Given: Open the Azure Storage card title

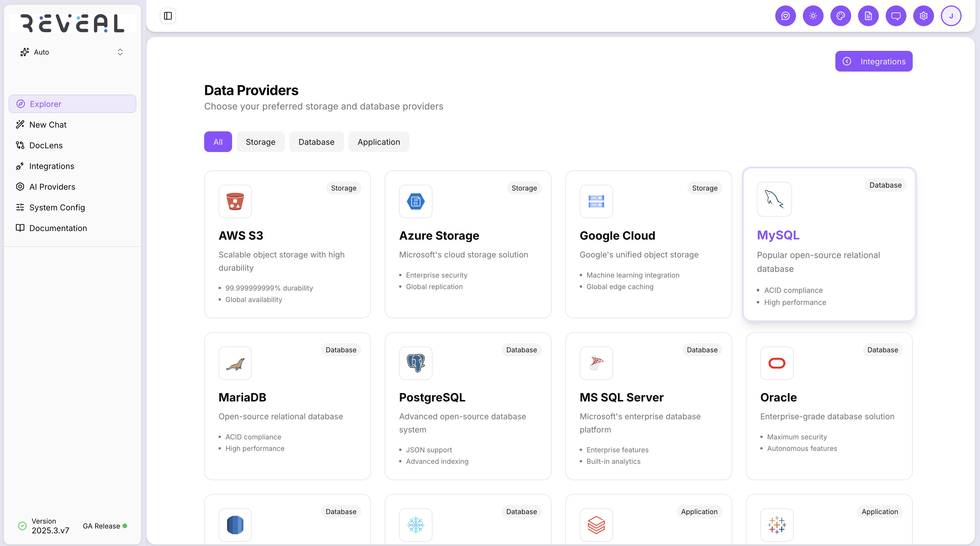Looking at the screenshot, I should click(x=439, y=236).
